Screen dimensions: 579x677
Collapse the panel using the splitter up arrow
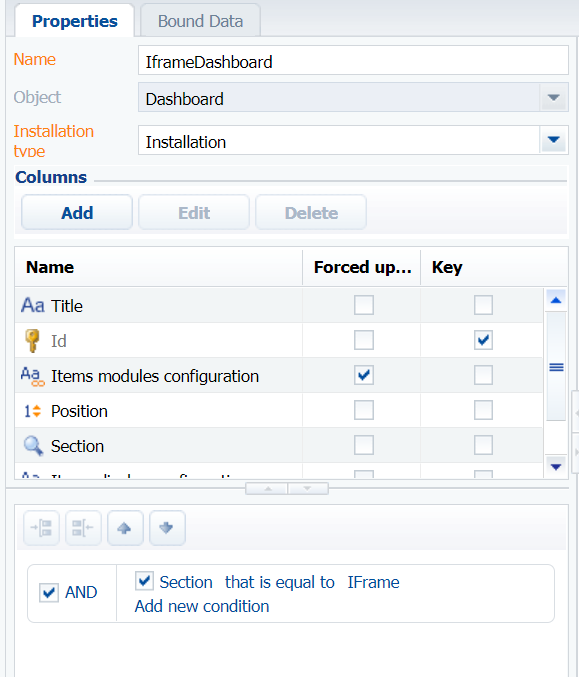coord(267,489)
